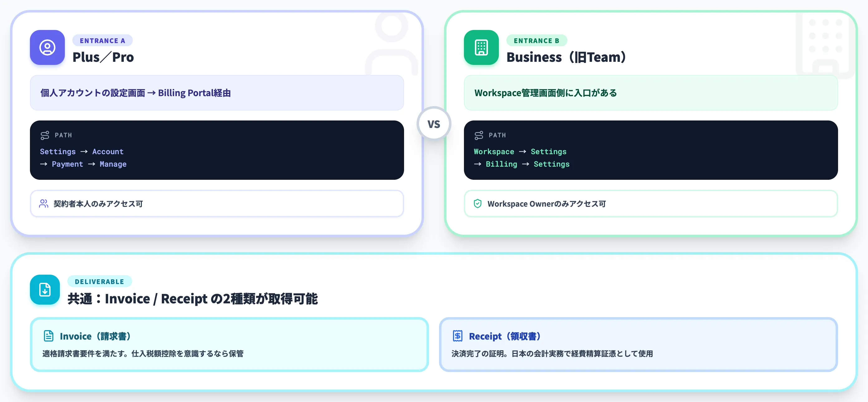
Task: Click the text Workspace管理画面側に入口がある
Action: coord(546,93)
